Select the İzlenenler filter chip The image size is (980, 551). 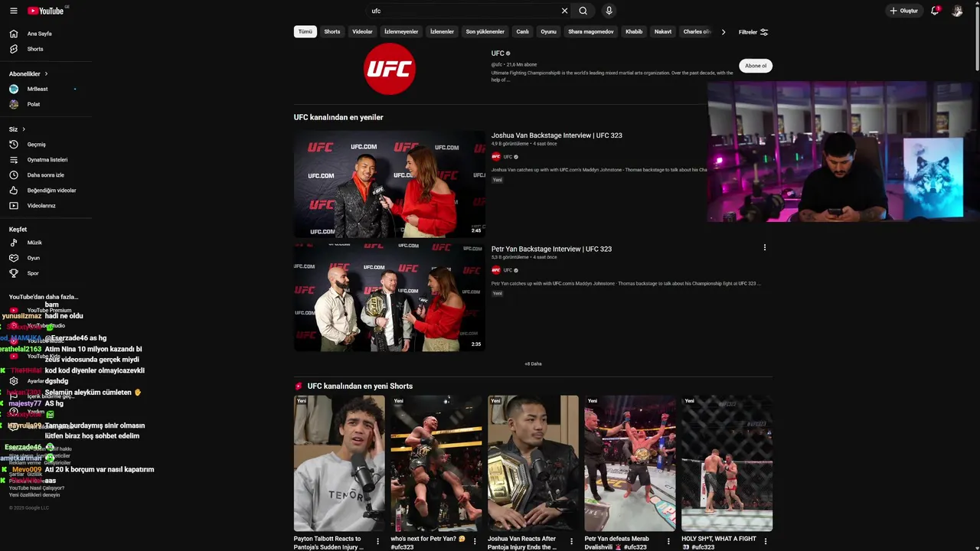click(x=442, y=31)
